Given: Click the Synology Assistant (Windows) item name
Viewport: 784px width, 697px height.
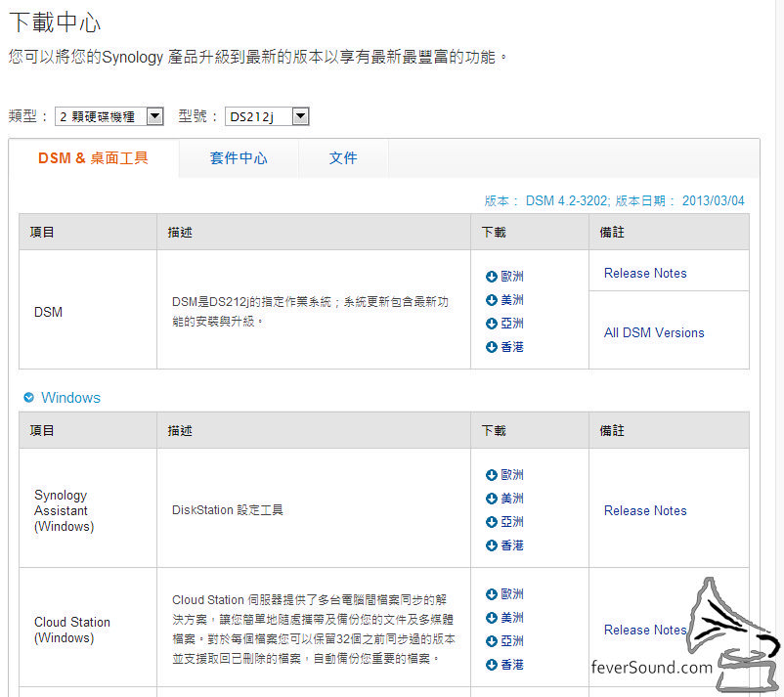Looking at the screenshot, I should [x=64, y=510].
